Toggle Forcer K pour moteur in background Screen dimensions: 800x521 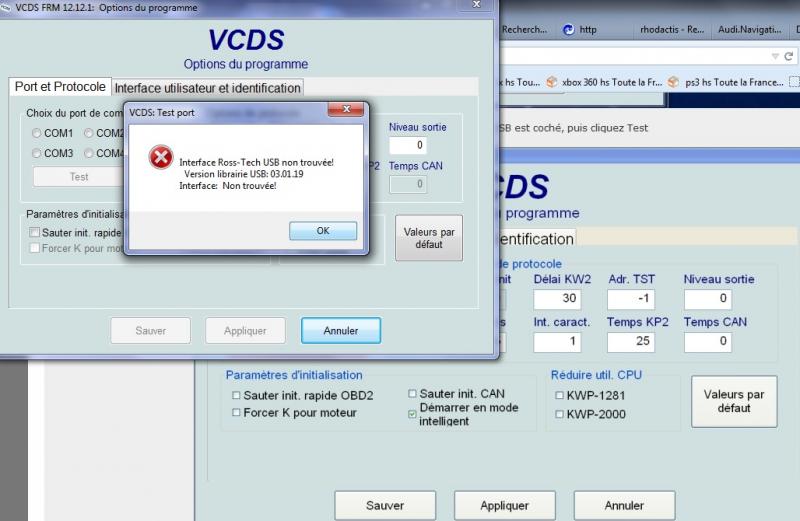tap(236, 412)
